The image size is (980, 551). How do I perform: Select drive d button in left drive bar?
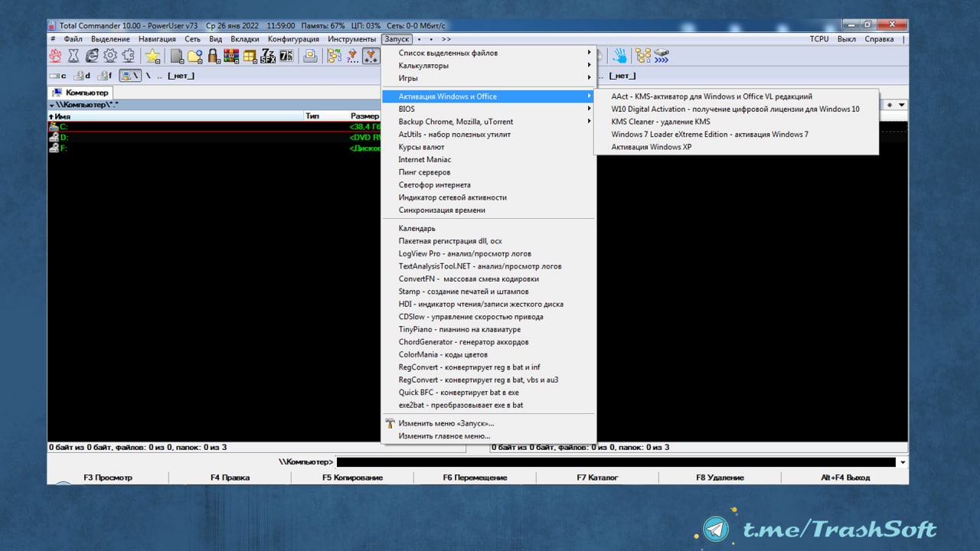point(82,76)
